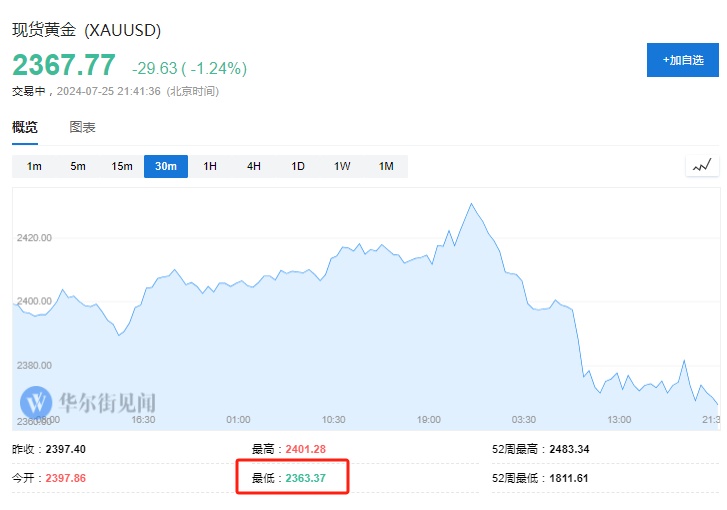The width and height of the screenshot is (727, 510).
Task: Select the 5m timeframe
Action: tap(78, 166)
